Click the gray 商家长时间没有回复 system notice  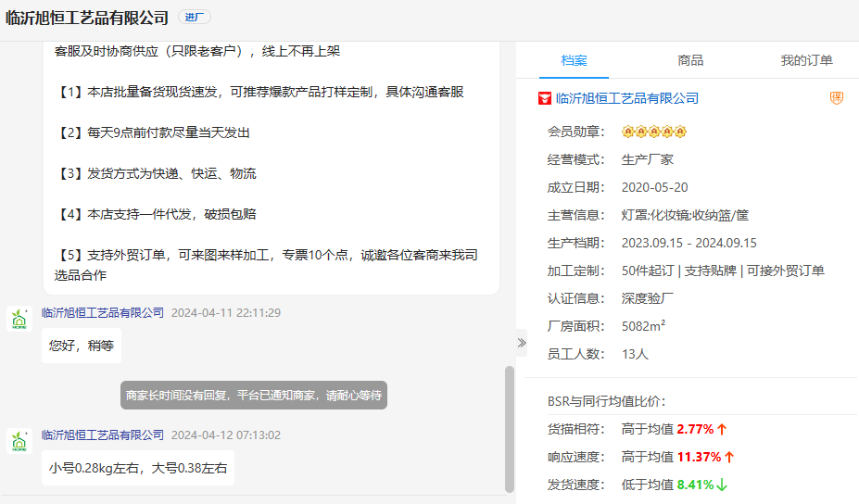tap(253, 396)
